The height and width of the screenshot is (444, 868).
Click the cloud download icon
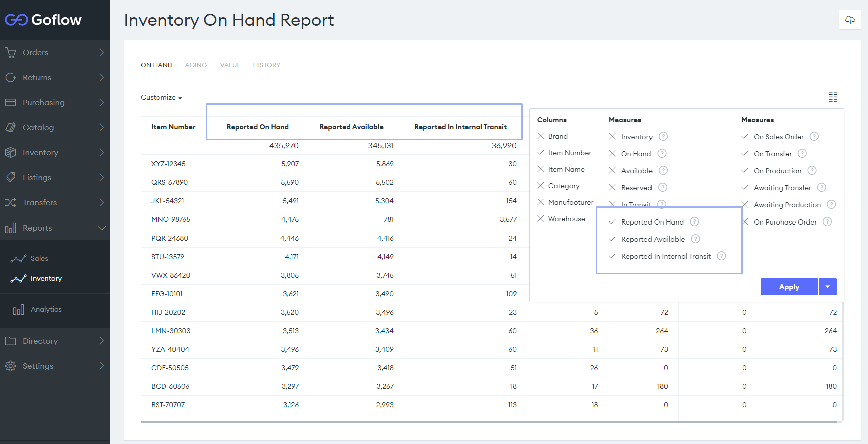point(850,20)
